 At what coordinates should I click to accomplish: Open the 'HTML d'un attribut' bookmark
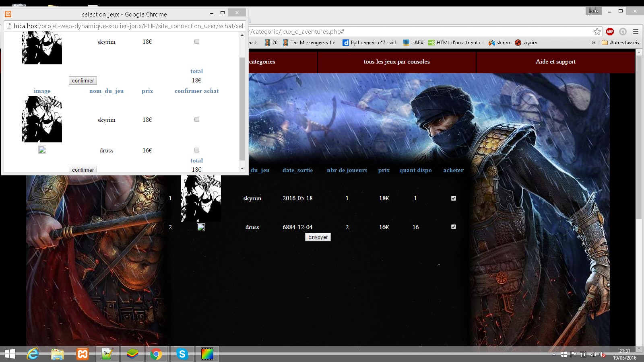point(456,43)
